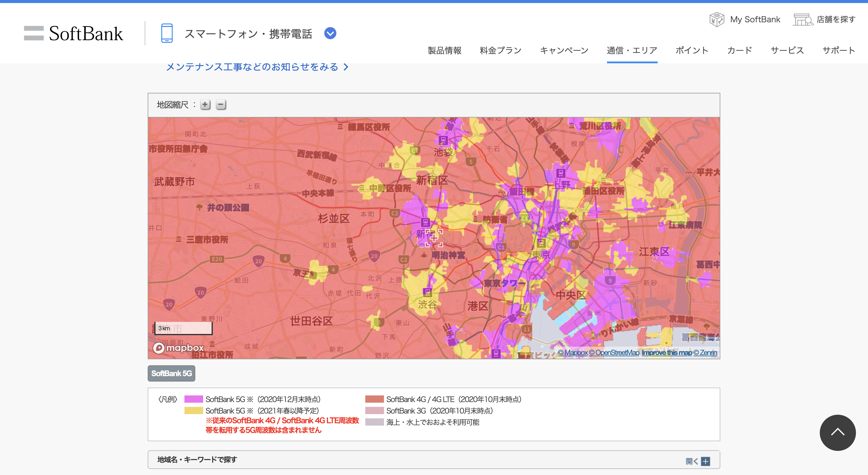This screenshot has height=475, width=868.
Task: Click the store finder shop icon
Action: [x=803, y=20]
